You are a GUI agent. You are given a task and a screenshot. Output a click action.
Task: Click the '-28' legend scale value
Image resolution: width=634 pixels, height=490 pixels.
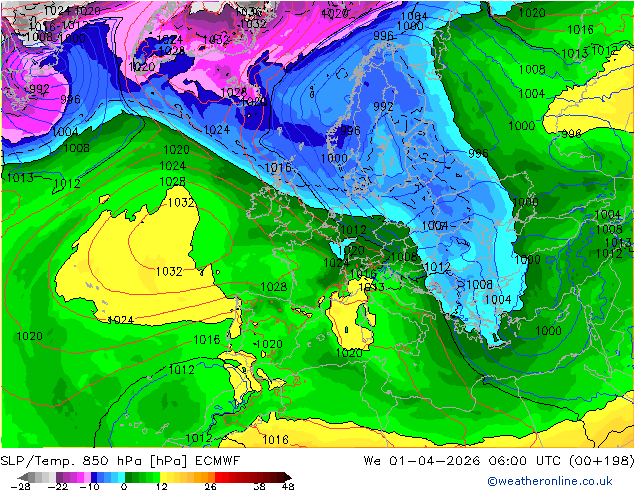(20, 486)
